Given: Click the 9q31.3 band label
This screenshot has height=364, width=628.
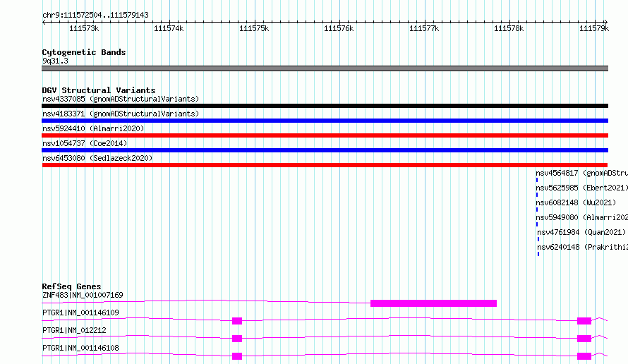Looking at the screenshot, I should tap(55, 61).
